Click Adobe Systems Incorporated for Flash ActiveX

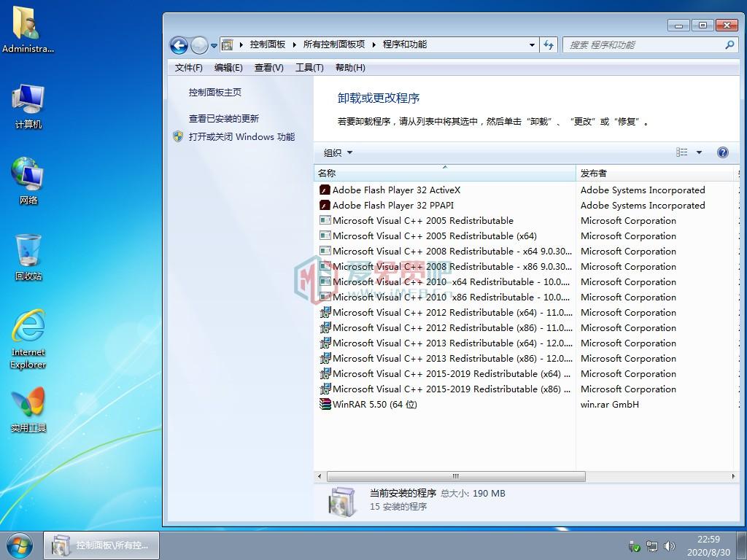point(643,190)
